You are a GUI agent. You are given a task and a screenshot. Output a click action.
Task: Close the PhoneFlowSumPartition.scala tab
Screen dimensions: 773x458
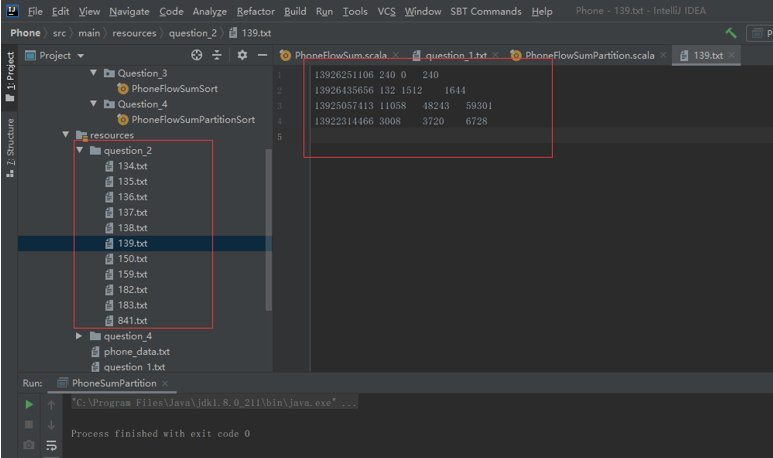(x=664, y=55)
